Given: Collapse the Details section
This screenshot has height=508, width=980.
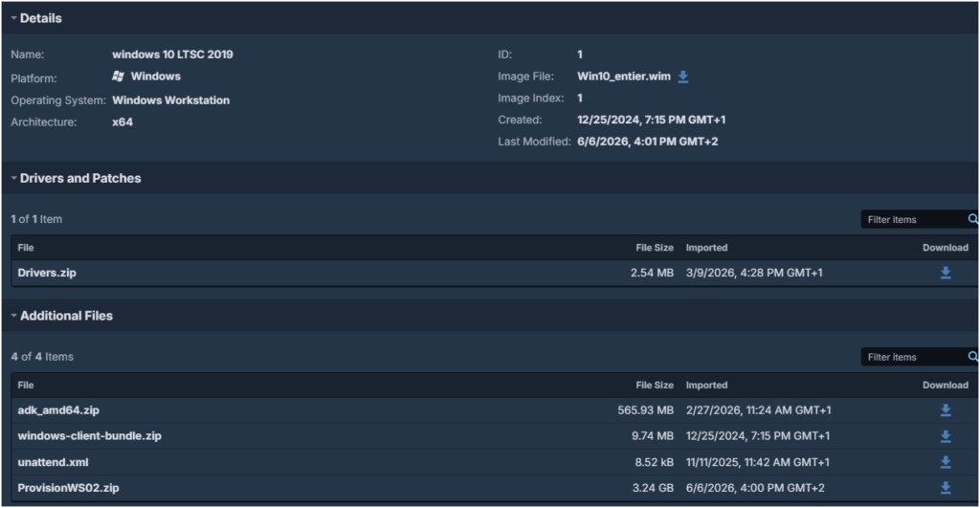Looking at the screenshot, I should point(13,18).
